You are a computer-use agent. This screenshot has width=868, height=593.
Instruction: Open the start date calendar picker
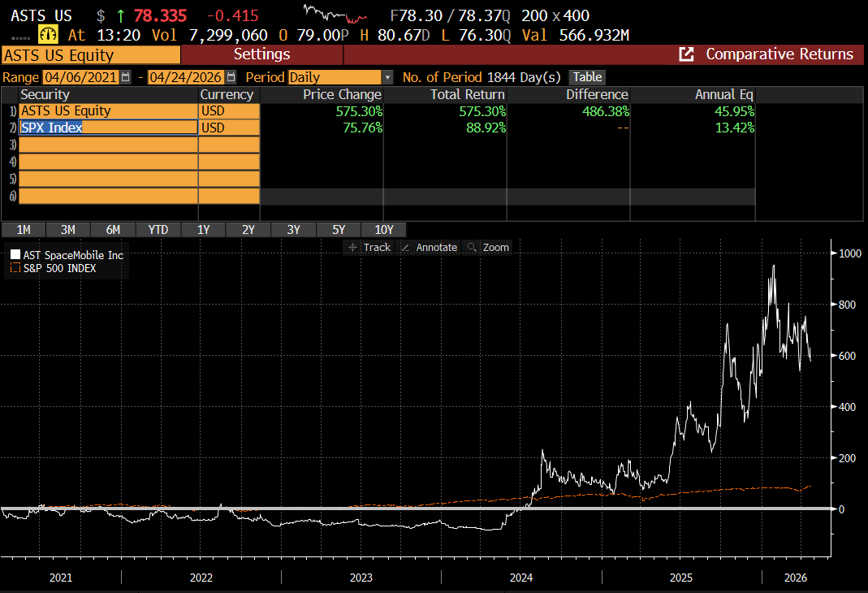point(126,77)
